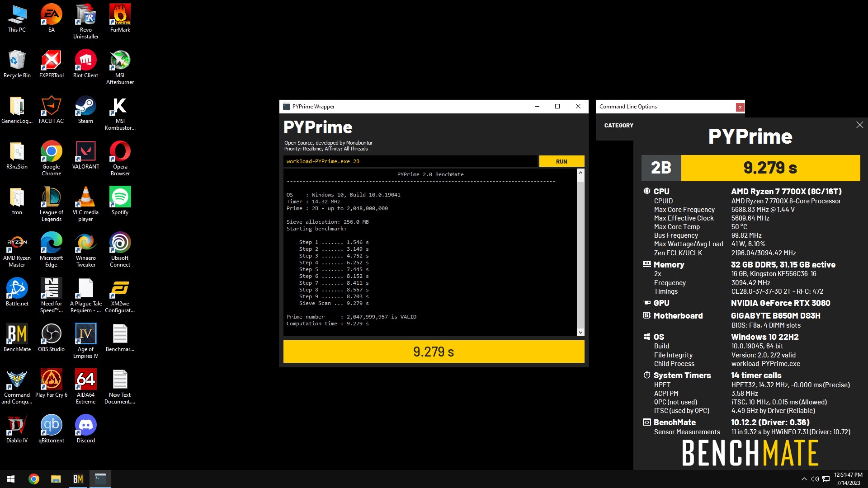This screenshot has width=868, height=488.
Task: Open the network tray icon
Action: [826, 479]
